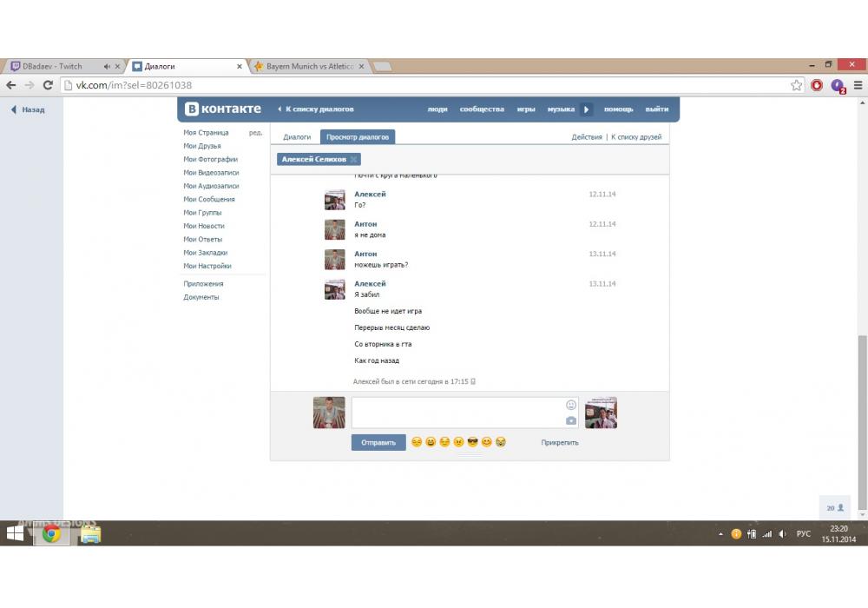This screenshot has height=608, width=868.
Task: Open Мои Настройки in sidebar
Action: click(x=207, y=266)
